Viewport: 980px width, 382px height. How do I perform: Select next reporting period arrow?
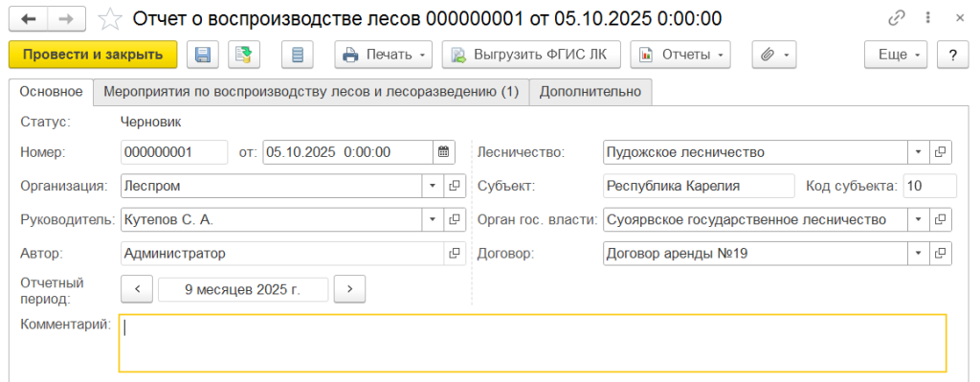click(x=350, y=289)
